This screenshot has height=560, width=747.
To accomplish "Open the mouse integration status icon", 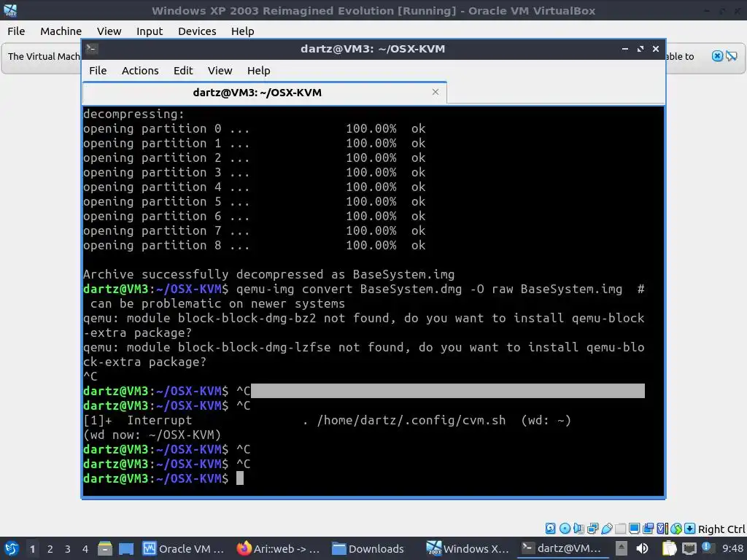I will pos(676,528).
